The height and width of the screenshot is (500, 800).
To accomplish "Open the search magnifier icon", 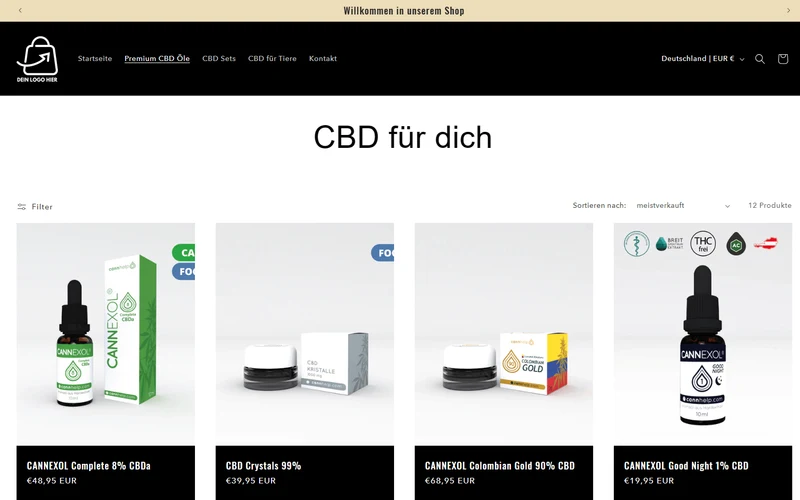I will (760, 59).
